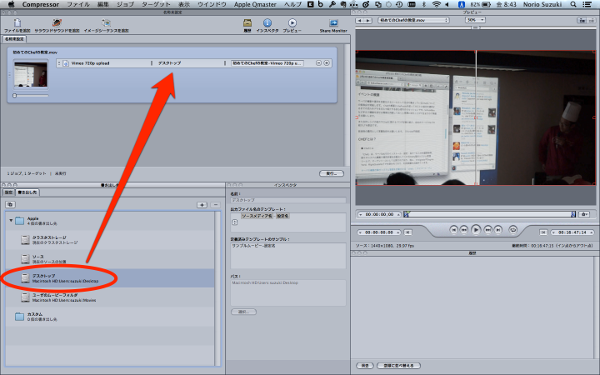Add a new destination with plus button
The image size is (600, 375).
click(x=202, y=205)
